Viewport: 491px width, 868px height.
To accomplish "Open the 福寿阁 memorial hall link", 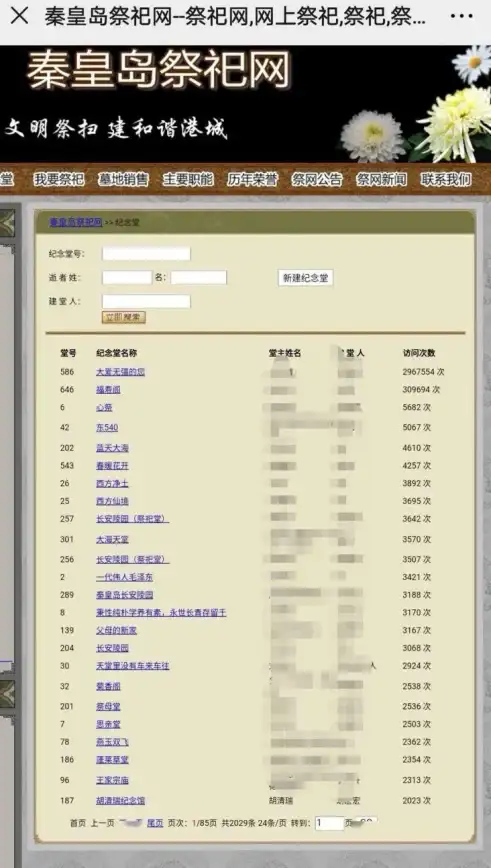I will [108, 390].
